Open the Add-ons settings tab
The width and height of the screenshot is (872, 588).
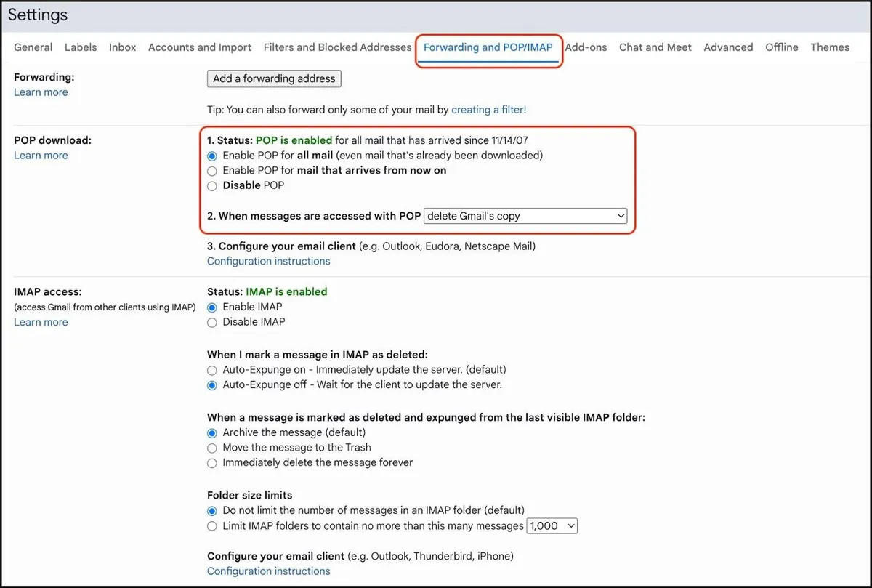tap(586, 47)
